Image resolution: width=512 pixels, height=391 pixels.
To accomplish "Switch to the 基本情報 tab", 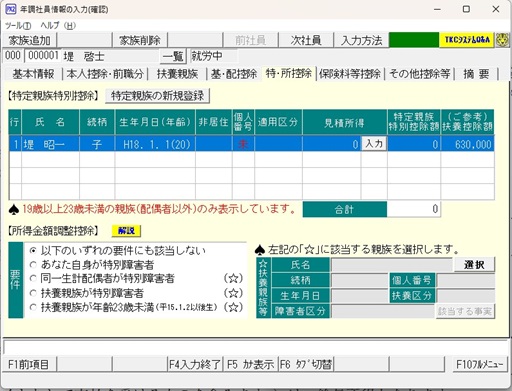I will 33,74.
